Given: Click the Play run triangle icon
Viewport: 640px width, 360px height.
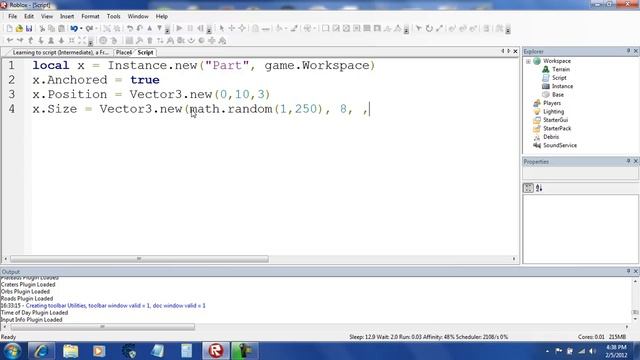Looking at the screenshot, I should coord(179,29).
